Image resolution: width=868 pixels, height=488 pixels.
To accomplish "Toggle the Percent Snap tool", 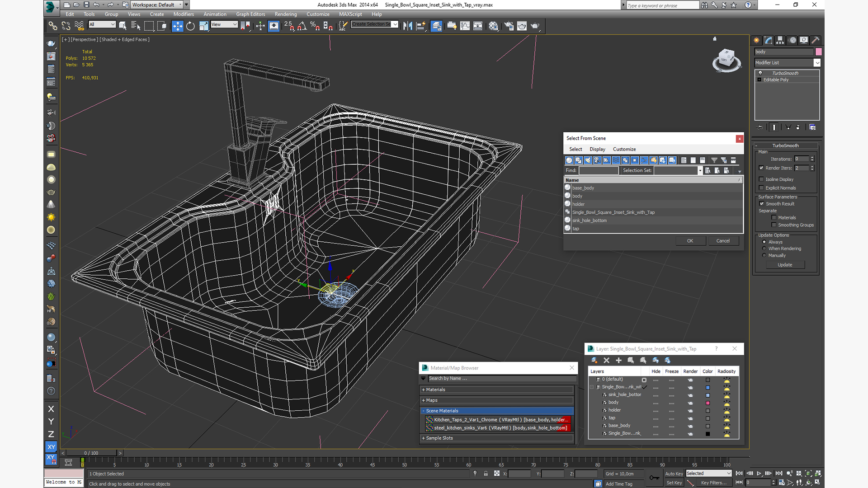I will pos(315,26).
